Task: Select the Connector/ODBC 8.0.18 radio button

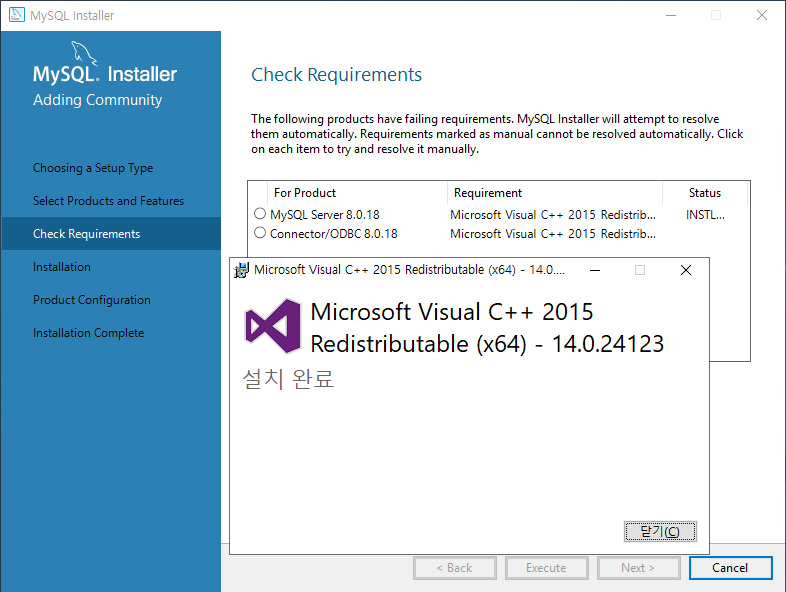Action: (x=260, y=233)
